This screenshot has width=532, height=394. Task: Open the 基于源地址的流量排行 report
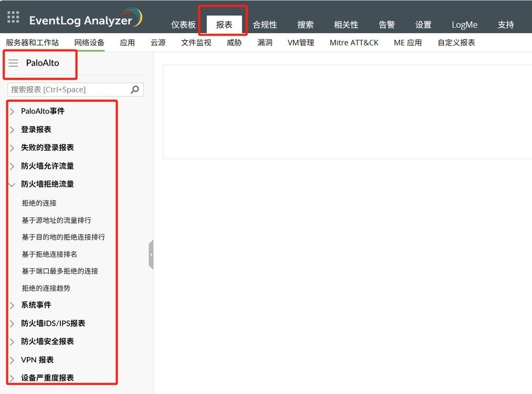(56, 220)
